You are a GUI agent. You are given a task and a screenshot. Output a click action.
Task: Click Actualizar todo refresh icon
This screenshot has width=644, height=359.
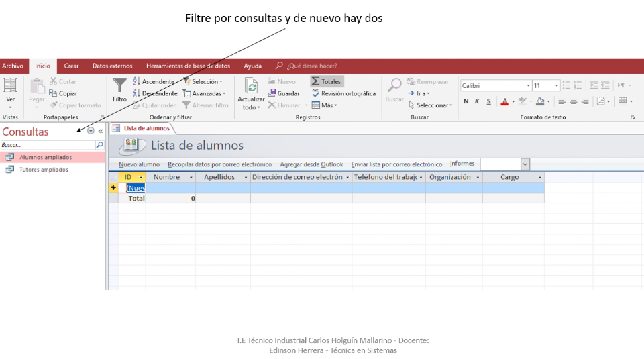click(x=252, y=87)
